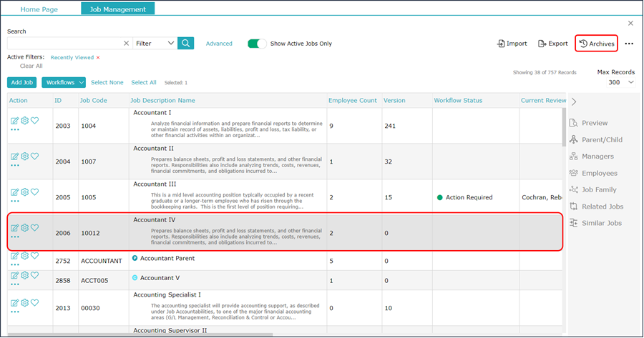
Task: Click the Import icon button
Action: [512, 44]
